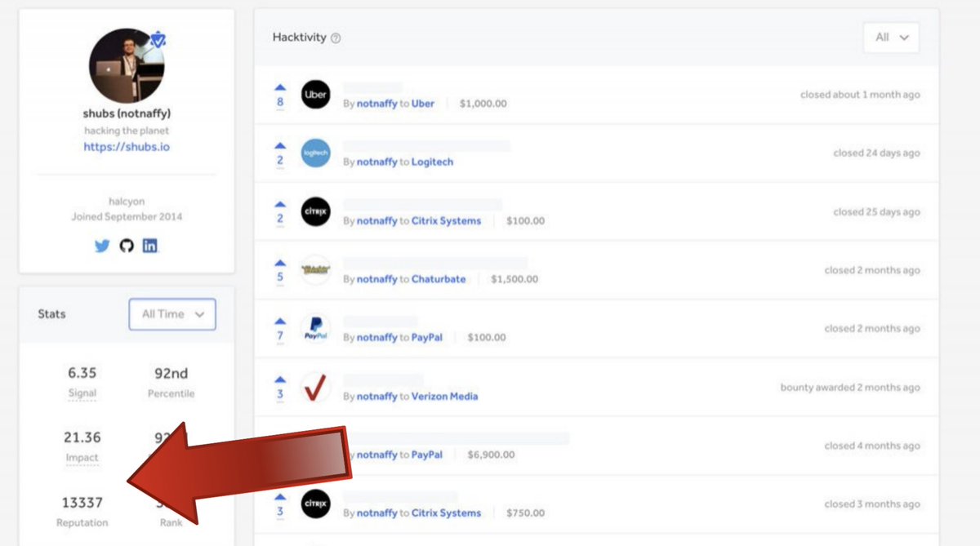Open the Logitech program link
The width and height of the screenshot is (980, 546).
click(432, 162)
